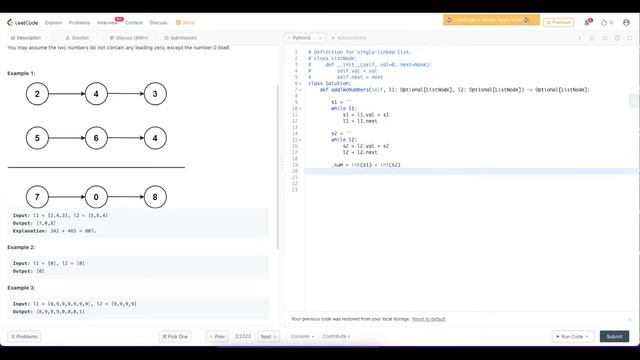Click the code line 's1 = l1.val + s1'
Viewport: 640px width, 360px height.
tap(366, 115)
